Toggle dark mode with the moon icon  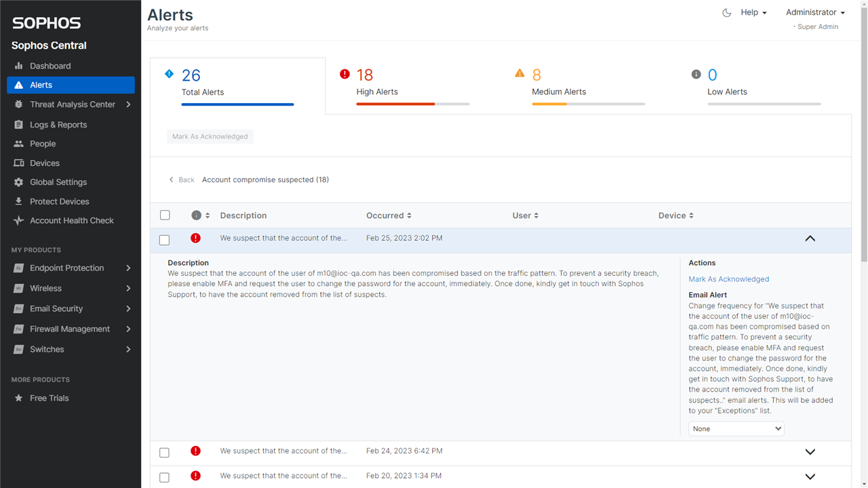[727, 13]
